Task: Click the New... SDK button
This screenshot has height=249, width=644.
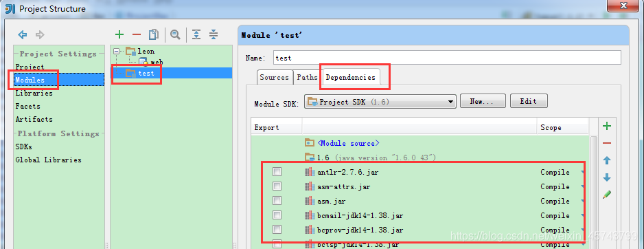Action: pos(483,101)
